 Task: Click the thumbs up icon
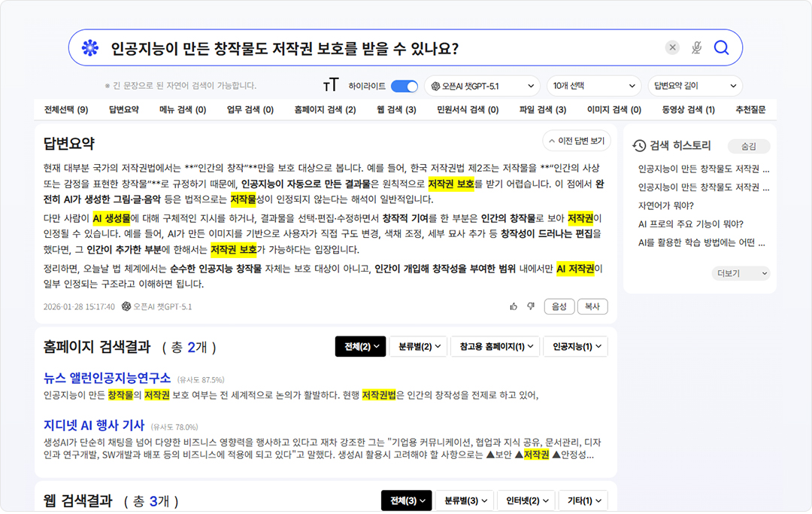(514, 306)
